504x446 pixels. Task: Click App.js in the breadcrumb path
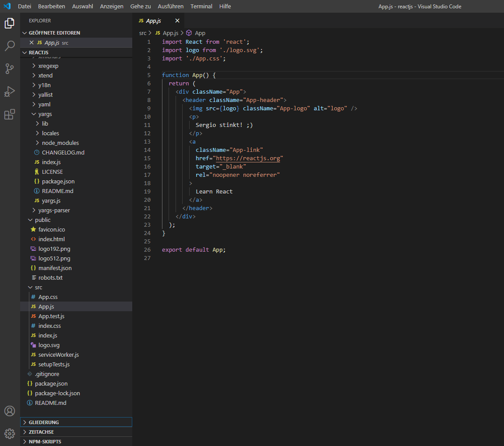pos(170,33)
